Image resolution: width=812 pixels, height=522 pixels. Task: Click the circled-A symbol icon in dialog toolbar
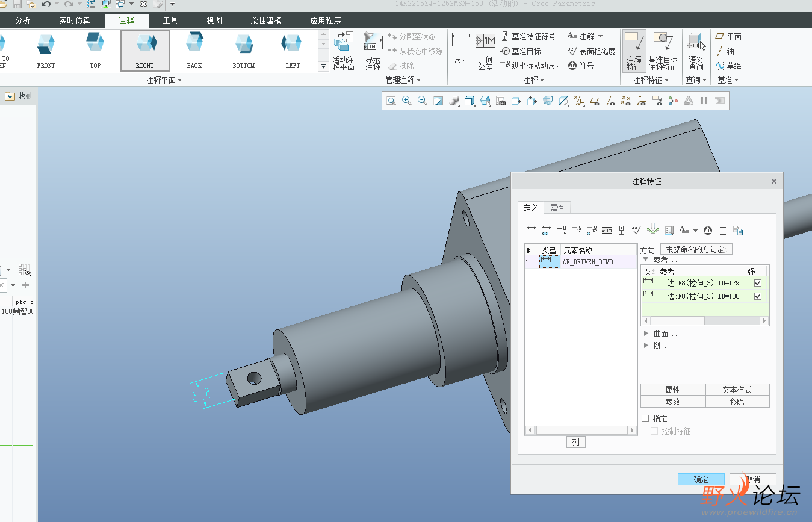click(x=708, y=230)
